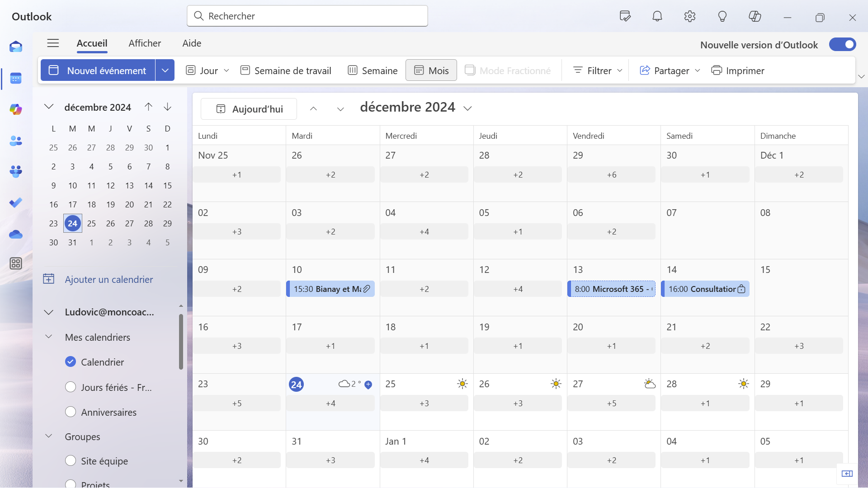Image resolution: width=868 pixels, height=488 pixels.
Task: Open the To Do checkmark icon
Action: [16, 203]
